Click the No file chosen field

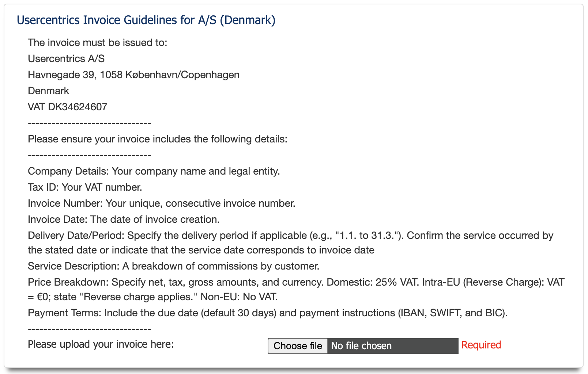[x=392, y=346]
